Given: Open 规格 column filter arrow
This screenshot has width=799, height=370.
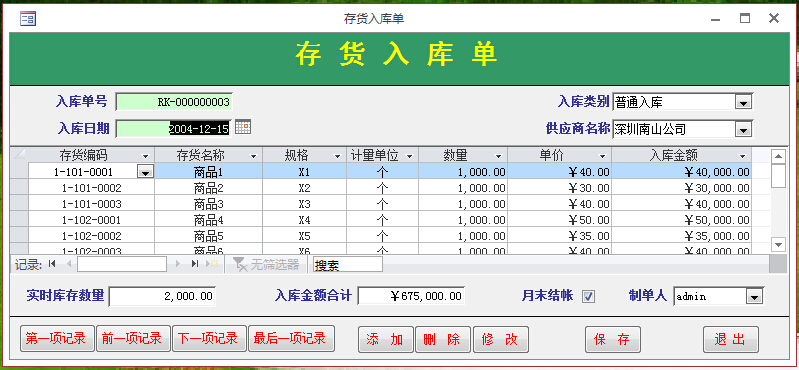Looking at the screenshot, I should click(x=337, y=156).
